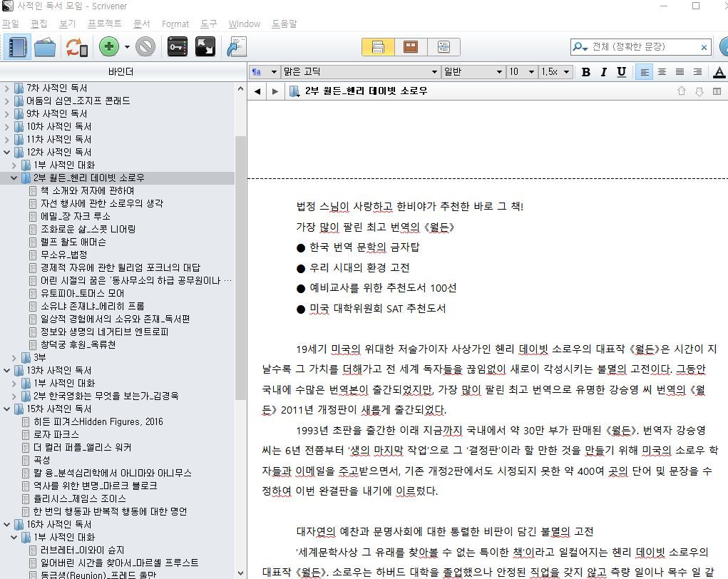Open the Format menu
Viewport: 728px width, 579px height.
pos(175,24)
